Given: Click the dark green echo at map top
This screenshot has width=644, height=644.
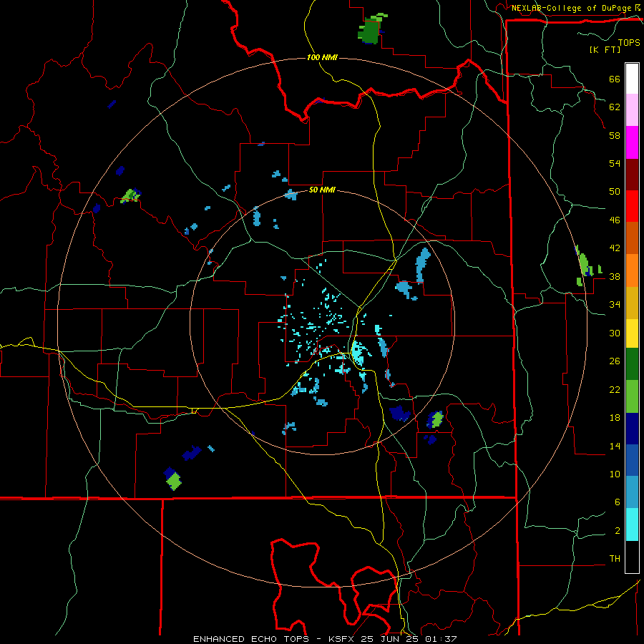Looking at the screenshot, I should pyautogui.click(x=371, y=29).
